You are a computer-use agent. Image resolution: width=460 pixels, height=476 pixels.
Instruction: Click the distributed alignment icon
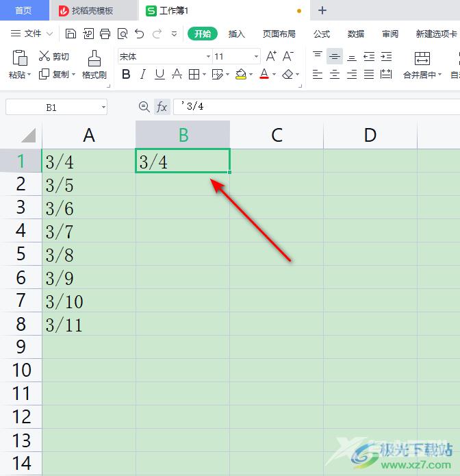pos(386,74)
